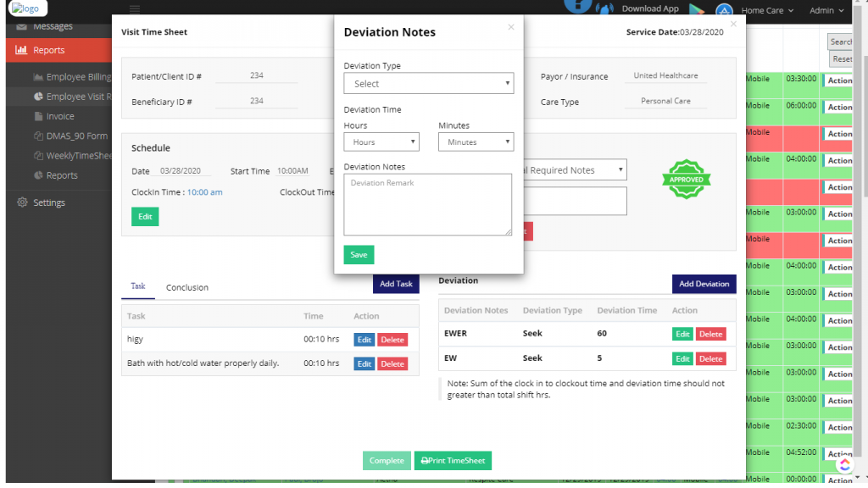
Task: Open the Minutes dropdown
Action: (476, 141)
